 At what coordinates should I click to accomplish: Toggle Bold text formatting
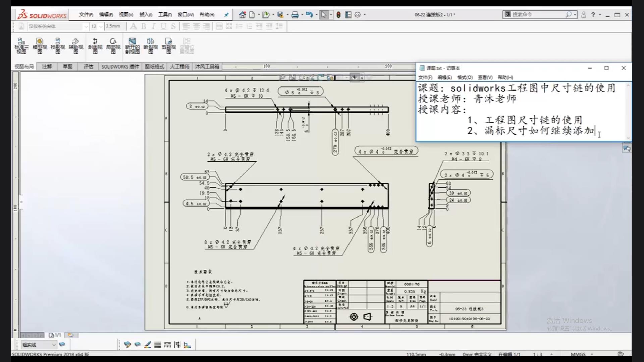click(144, 26)
